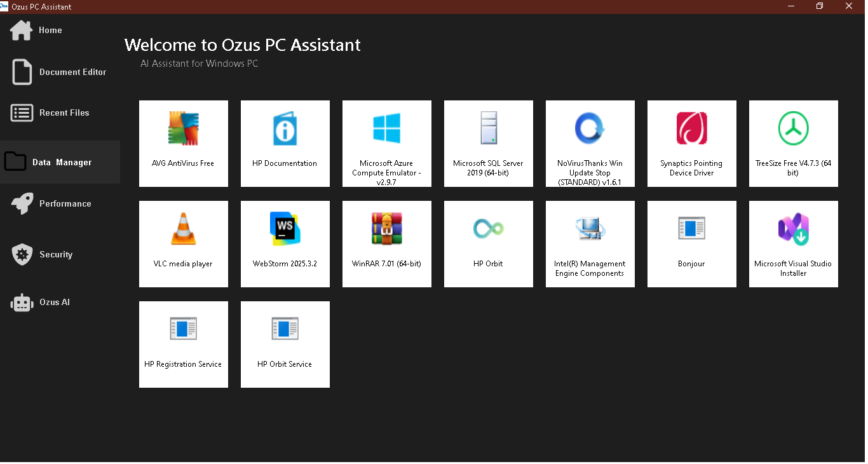Open Microsoft Visual Studio Installer tile

tap(793, 243)
